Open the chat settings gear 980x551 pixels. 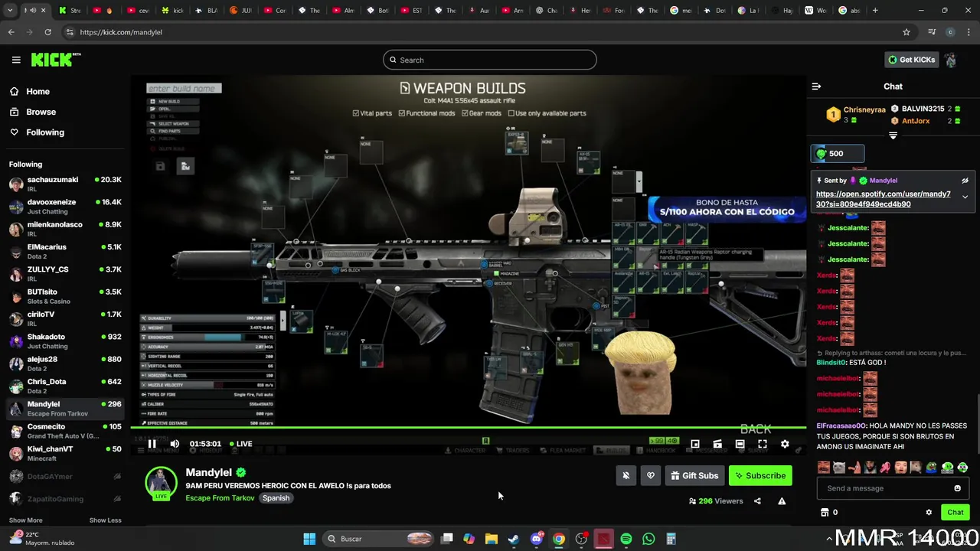point(929,513)
